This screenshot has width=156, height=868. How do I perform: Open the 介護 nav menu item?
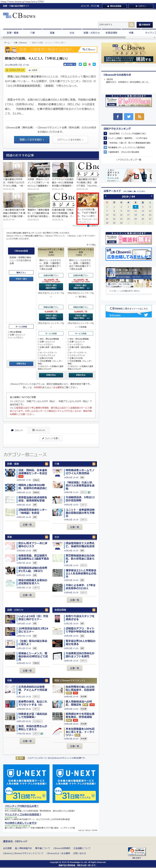32,33
